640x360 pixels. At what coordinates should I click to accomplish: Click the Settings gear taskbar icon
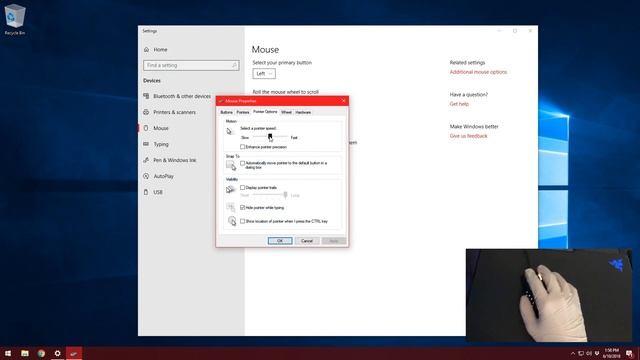tap(58, 353)
